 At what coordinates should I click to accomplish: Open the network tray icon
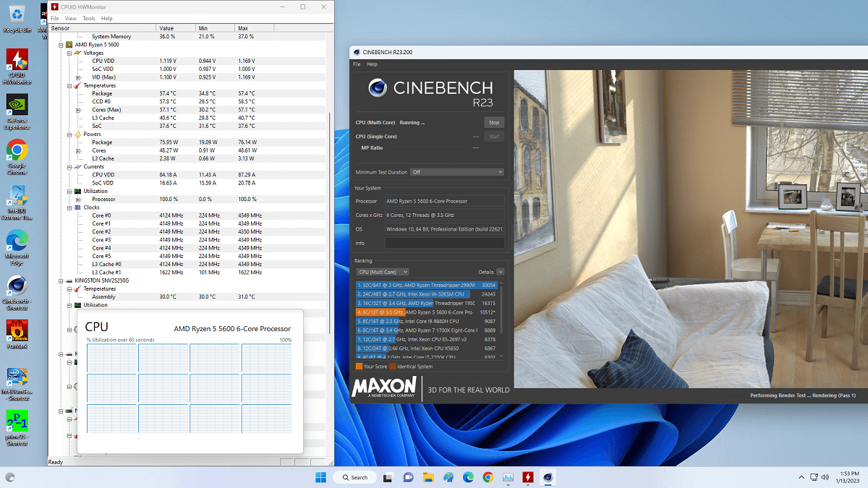(x=815, y=477)
